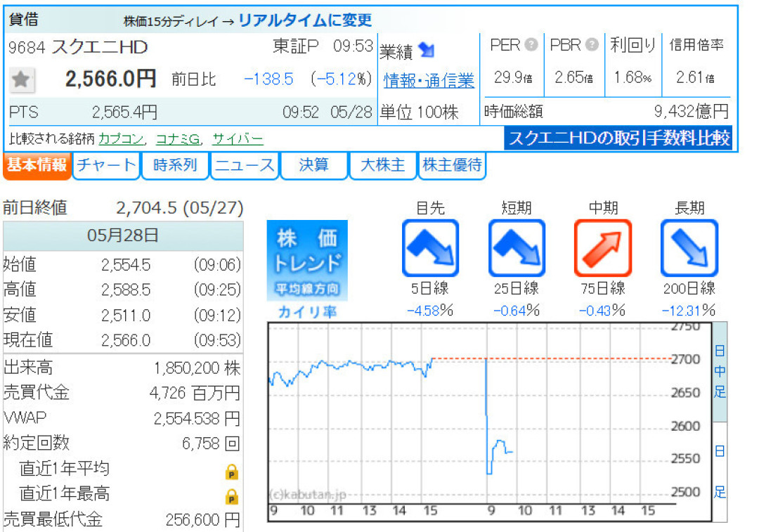Click the 始値 value 2,554.5
Viewport: 759px width, 532px height.
coord(126,265)
